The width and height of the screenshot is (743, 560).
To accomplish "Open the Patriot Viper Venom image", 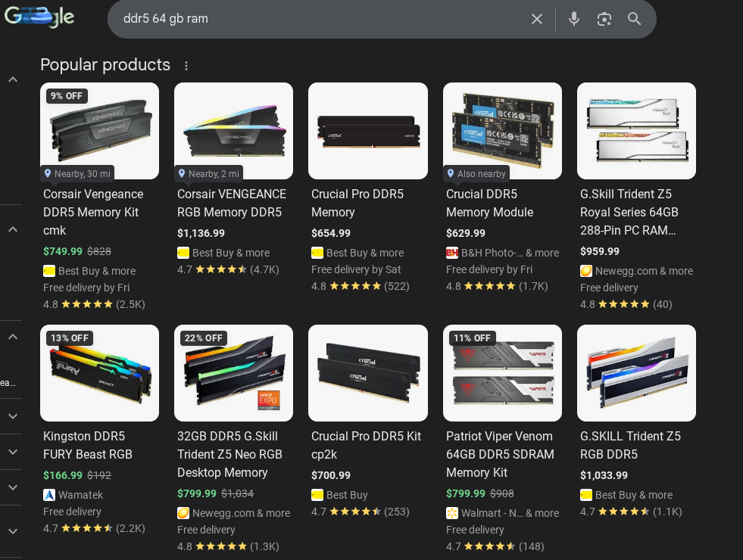I will click(x=502, y=373).
